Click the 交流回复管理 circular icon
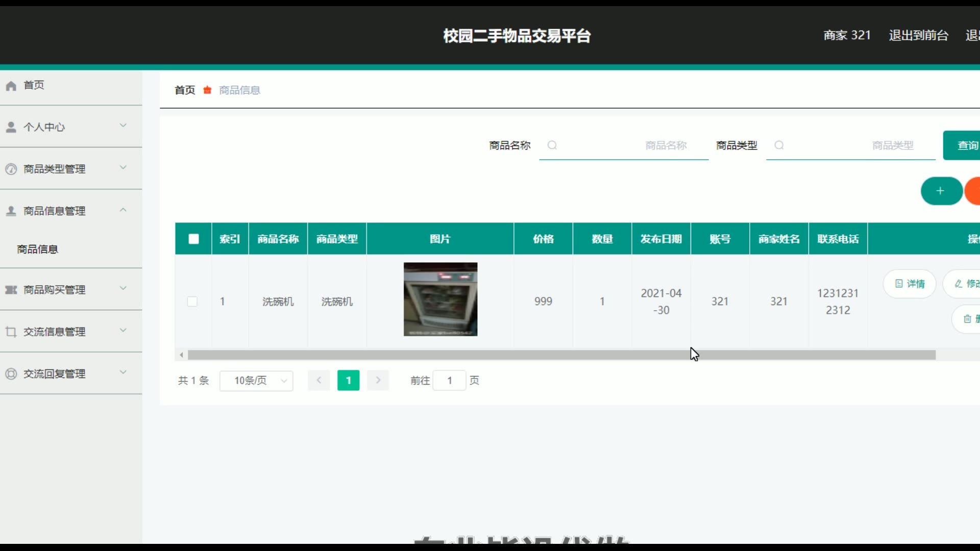The height and width of the screenshot is (551, 980). [11, 374]
